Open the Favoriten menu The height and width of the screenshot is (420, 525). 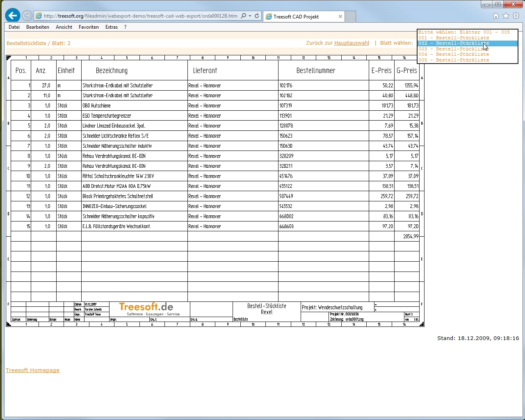89,27
